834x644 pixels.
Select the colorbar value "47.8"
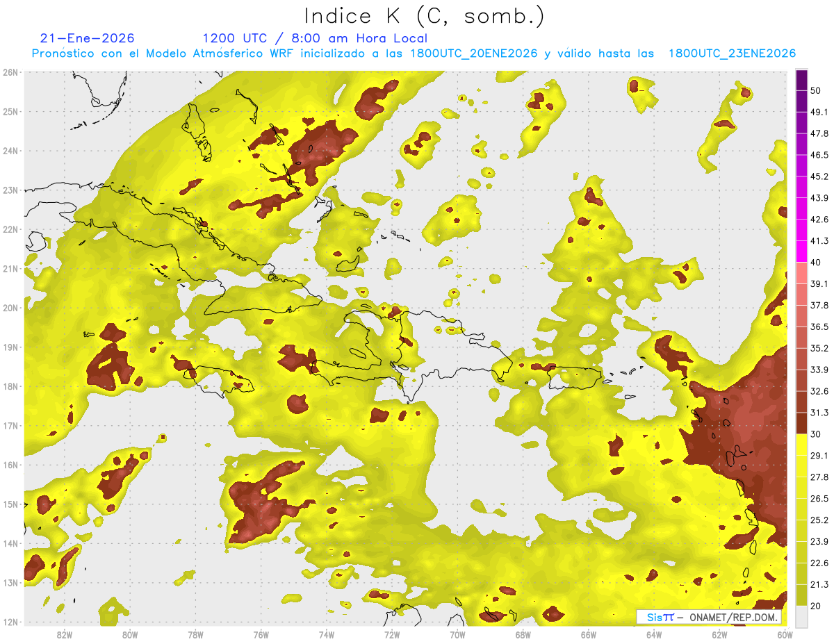(x=819, y=133)
